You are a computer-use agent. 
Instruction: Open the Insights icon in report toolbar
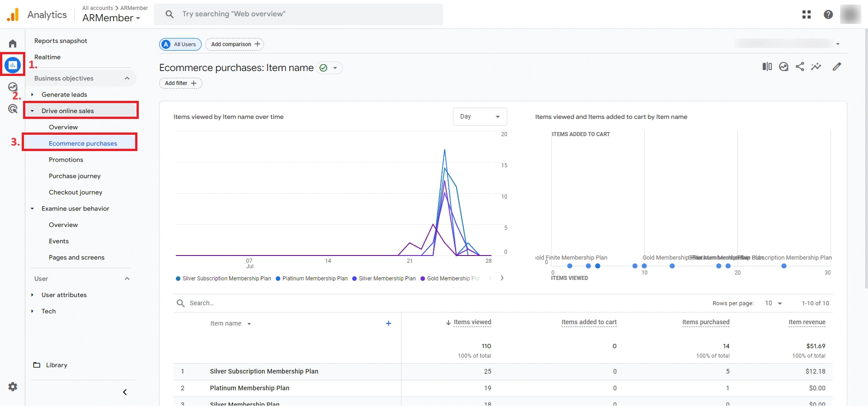pos(783,66)
